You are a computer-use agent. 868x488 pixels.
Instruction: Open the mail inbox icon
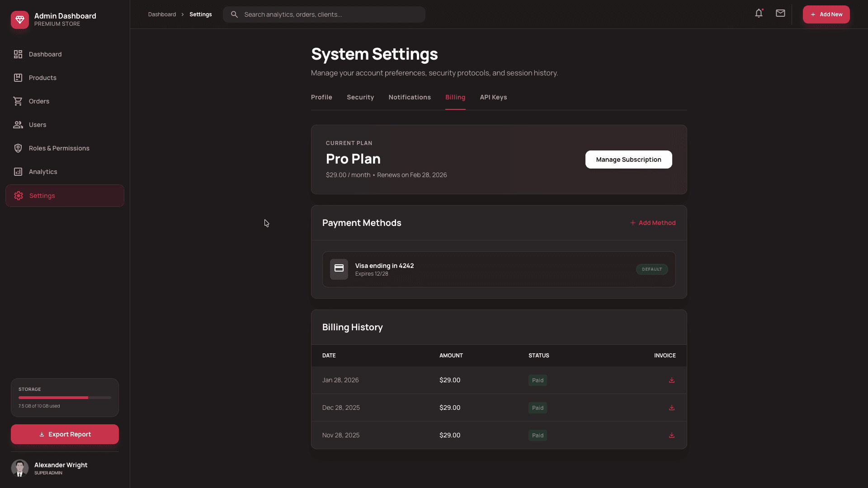[780, 13]
